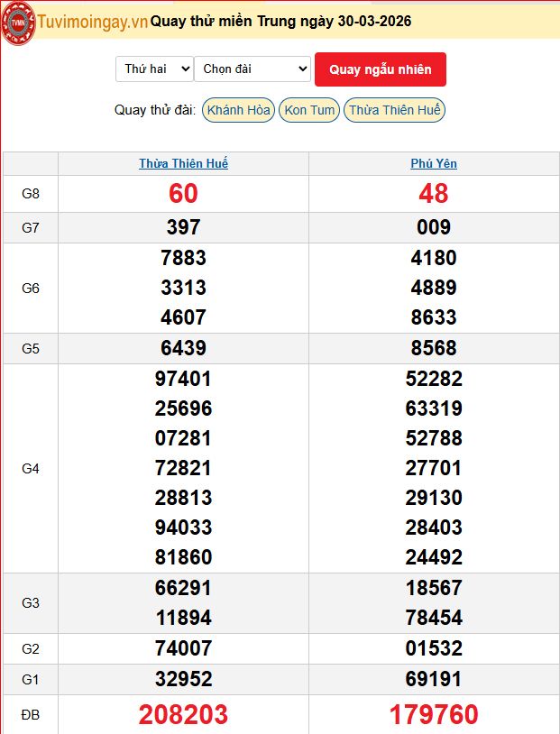The image size is (560, 734).
Task: Select the G8 row label cell
Action: tap(31, 193)
